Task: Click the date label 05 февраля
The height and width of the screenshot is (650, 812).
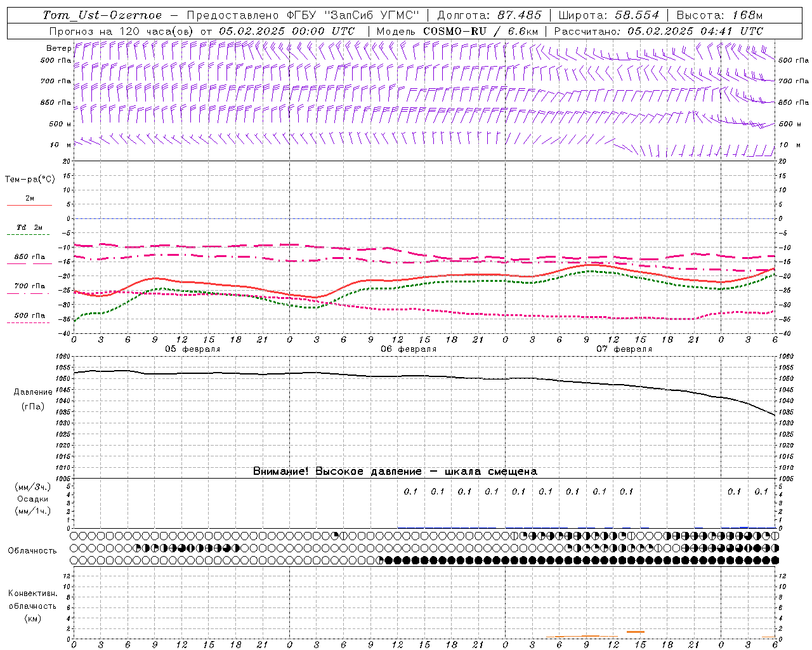Action: pos(193,349)
